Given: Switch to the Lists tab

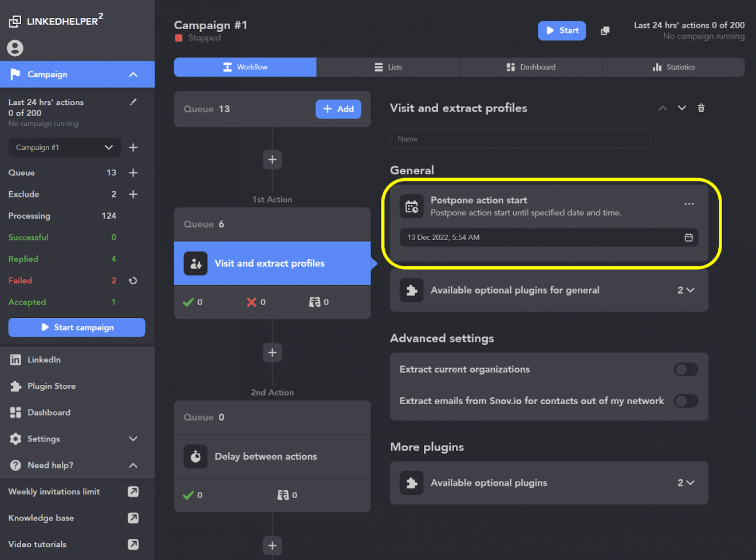Looking at the screenshot, I should (387, 67).
